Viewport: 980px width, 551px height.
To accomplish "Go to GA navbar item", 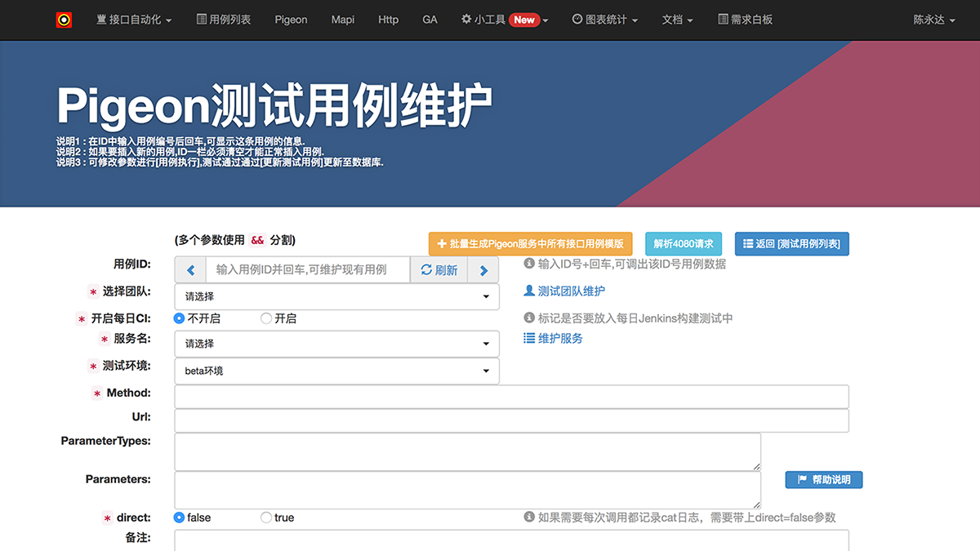I will tap(430, 20).
